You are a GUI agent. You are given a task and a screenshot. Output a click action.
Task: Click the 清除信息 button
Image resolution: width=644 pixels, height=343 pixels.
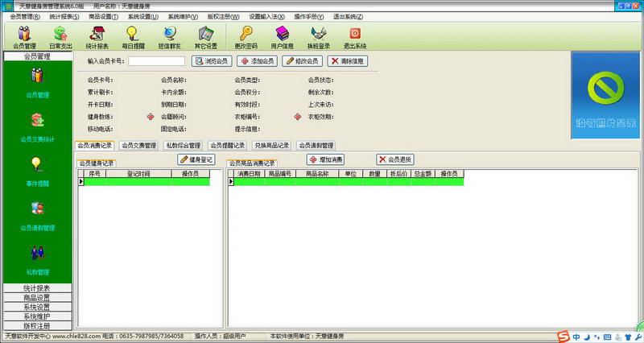click(348, 61)
